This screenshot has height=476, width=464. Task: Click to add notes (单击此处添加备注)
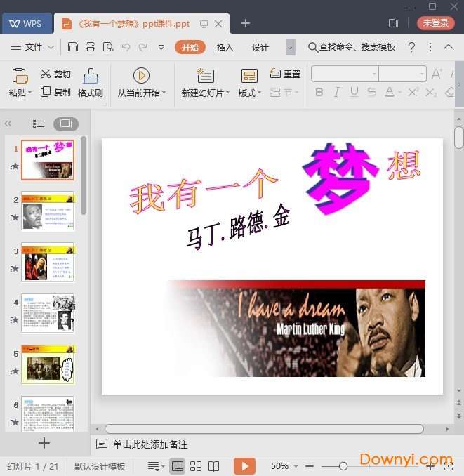[x=150, y=444]
